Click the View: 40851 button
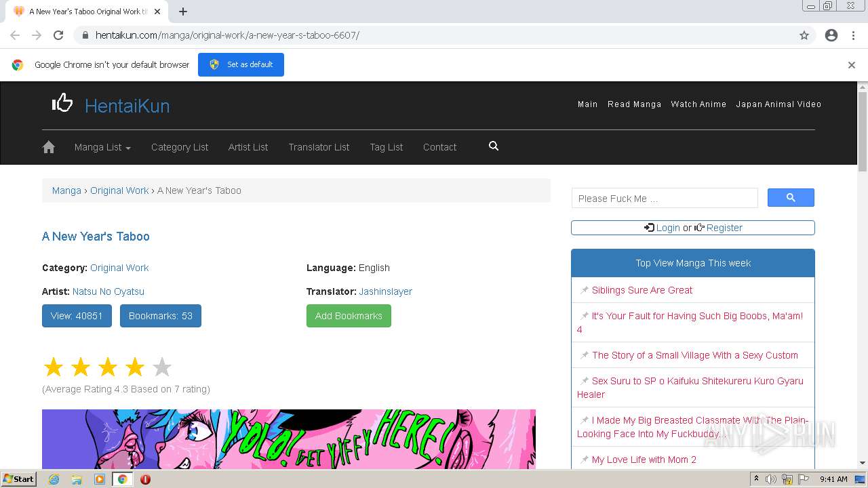The height and width of the screenshot is (488, 868). [77, 316]
